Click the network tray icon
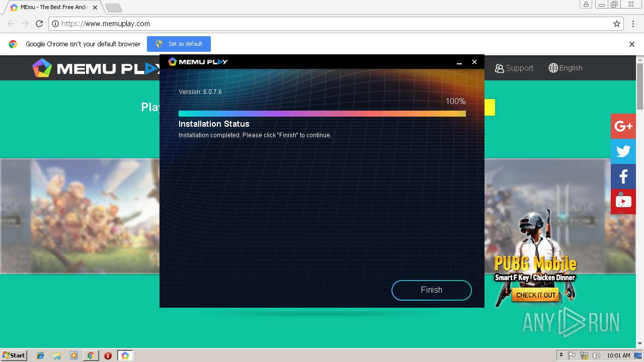 (x=584, y=355)
